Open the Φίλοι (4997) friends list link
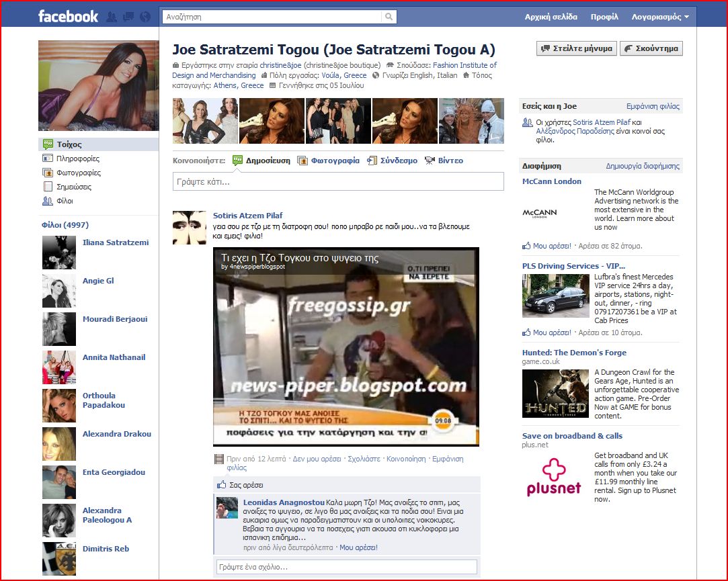The height and width of the screenshot is (581, 728). 65,224
